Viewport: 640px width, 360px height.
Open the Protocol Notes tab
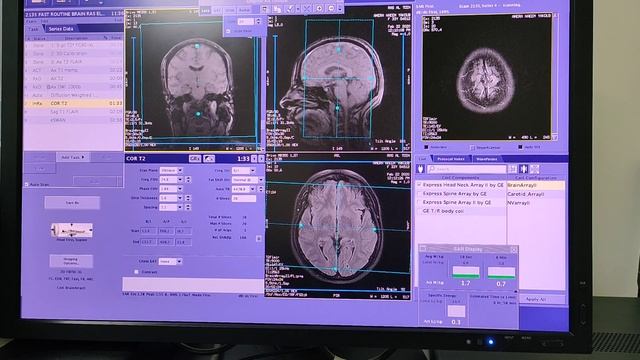pyautogui.click(x=451, y=159)
